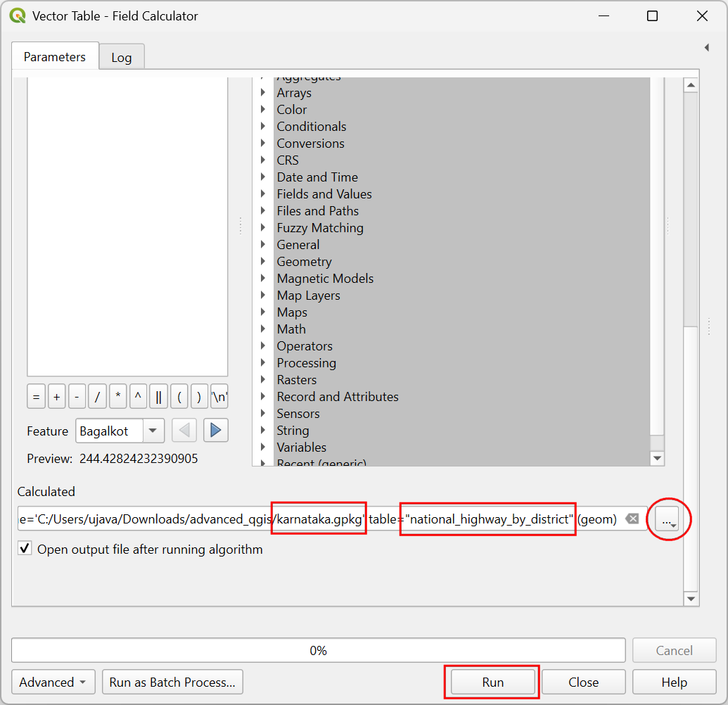Insert the multiplication * operator
The height and width of the screenshot is (705, 728).
[118, 397]
